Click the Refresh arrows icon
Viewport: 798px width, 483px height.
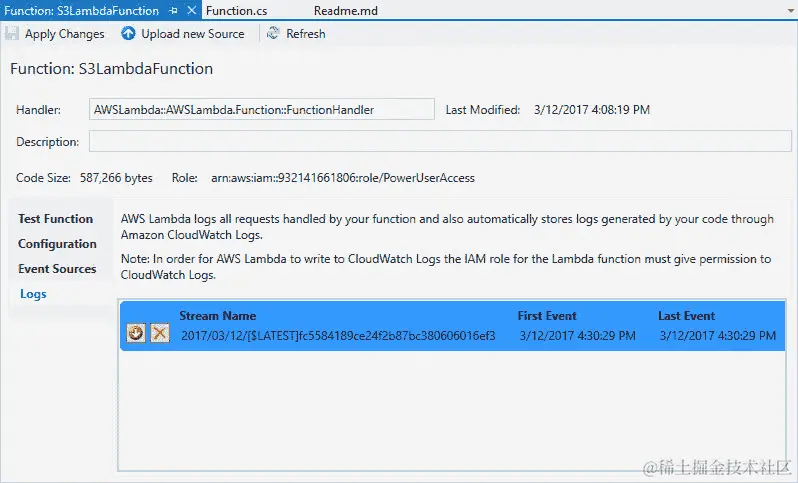click(273, 34)
